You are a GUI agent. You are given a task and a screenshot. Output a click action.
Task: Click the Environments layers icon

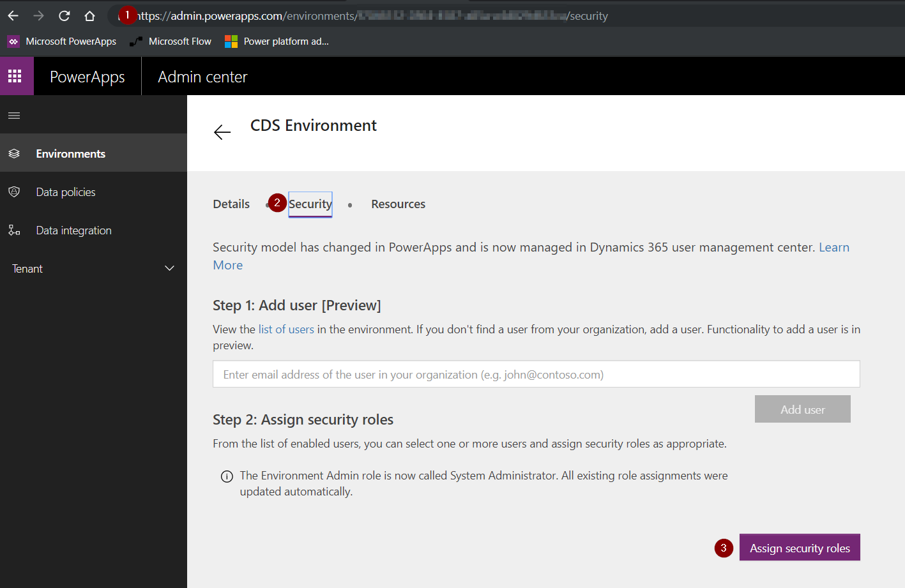click(x=14, y=154)
